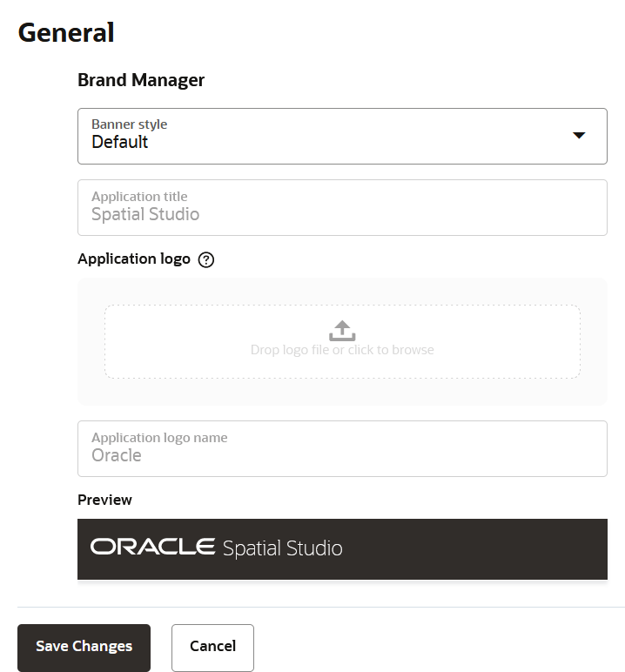Viewport: 625px width, 672px height.
Task: Click the Banner style field label
Action: 129,124
